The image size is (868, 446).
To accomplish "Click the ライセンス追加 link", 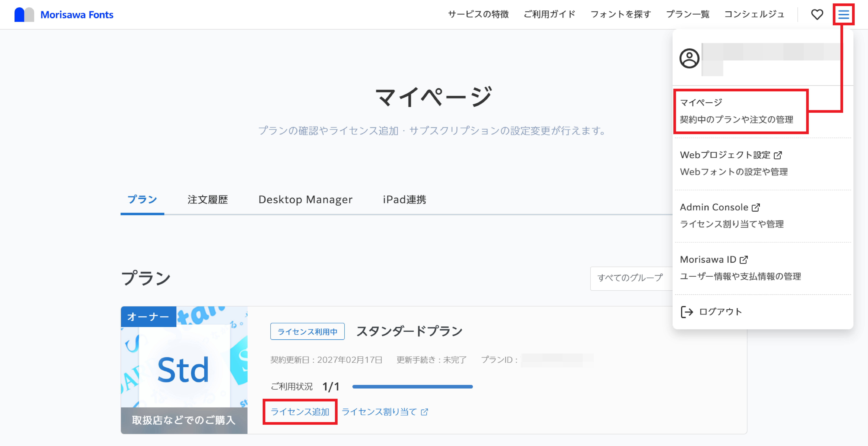I will pos(300,412).
